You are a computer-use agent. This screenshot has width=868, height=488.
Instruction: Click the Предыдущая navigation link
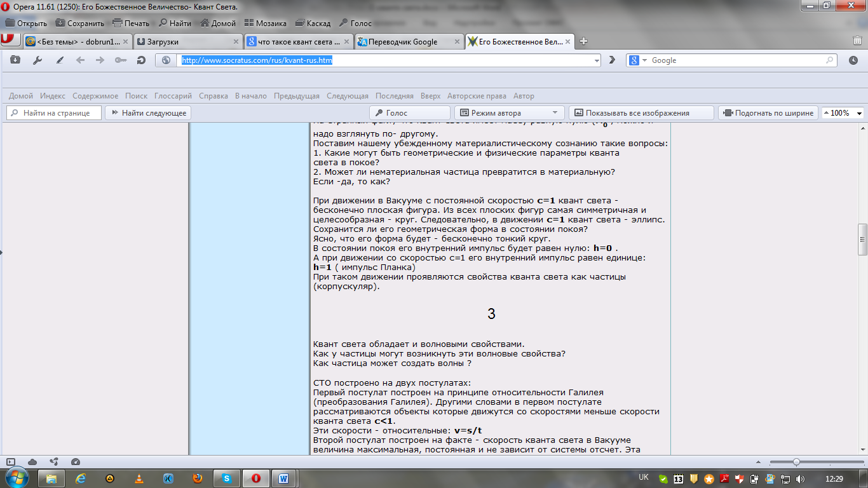click(x=297, y=96)
